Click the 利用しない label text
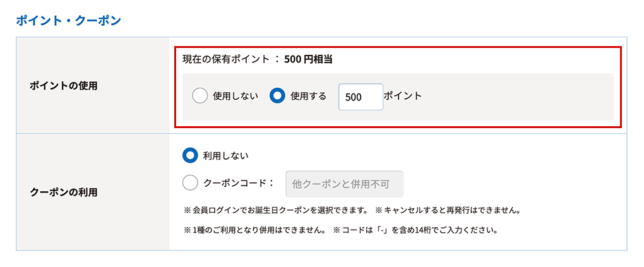 pos(226,155)
